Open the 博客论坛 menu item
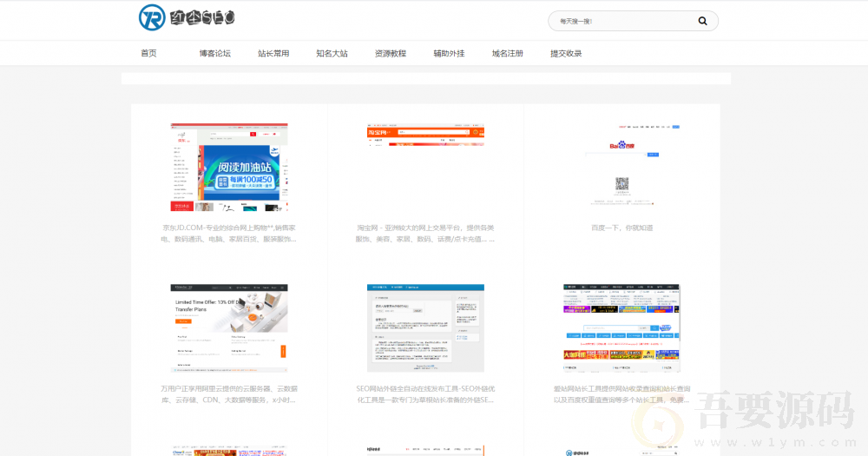This screenshot has height=456, width=868. click(x=214, y=53)
